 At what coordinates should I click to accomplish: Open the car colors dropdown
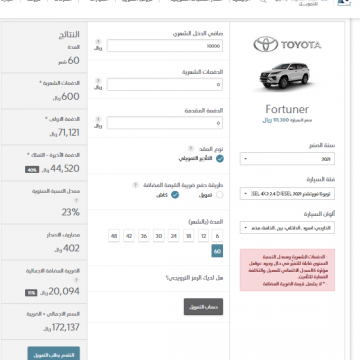coord(287,228)
